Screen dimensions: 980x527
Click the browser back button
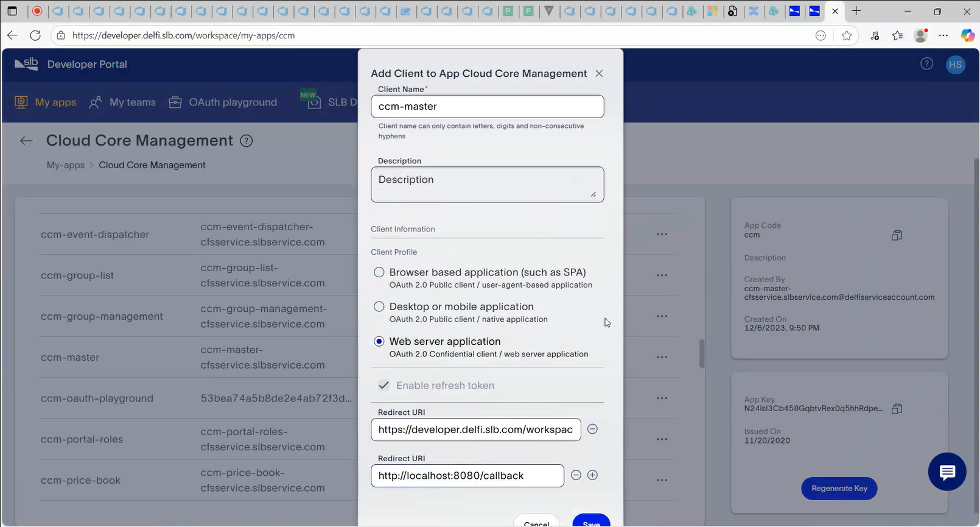pos(12,35)
